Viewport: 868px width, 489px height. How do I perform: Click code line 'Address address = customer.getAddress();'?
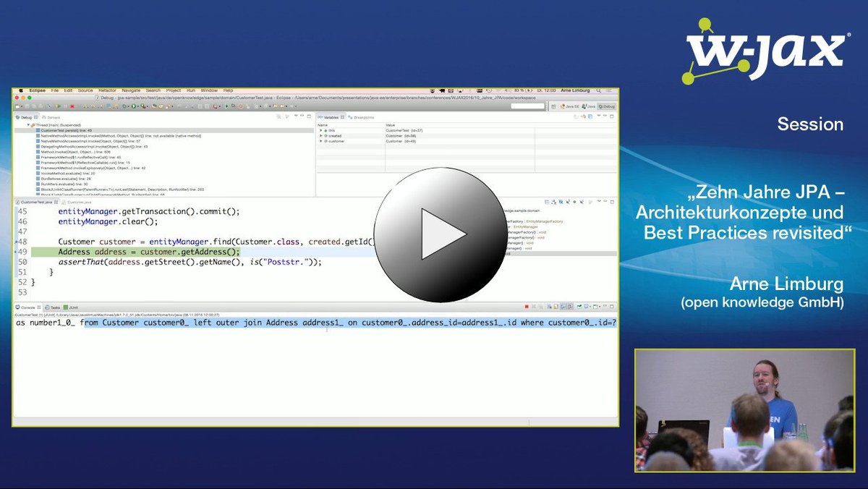(x=148, y=252)
